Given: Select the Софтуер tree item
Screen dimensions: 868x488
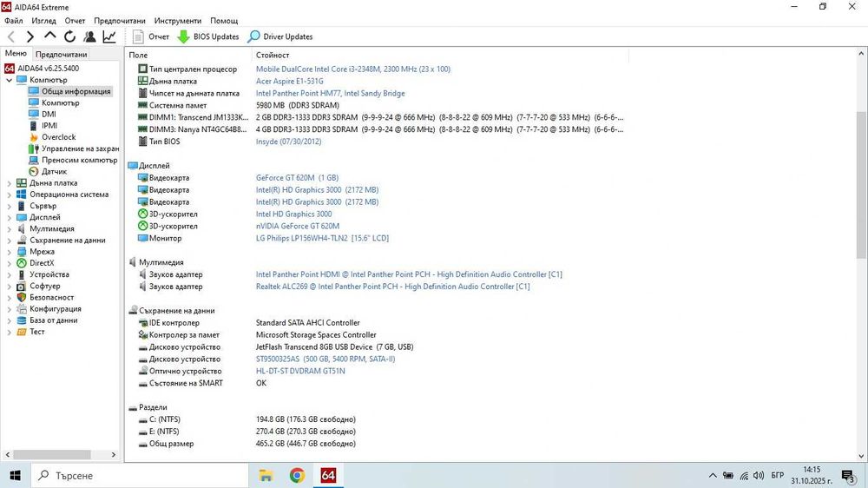Looking at the screenshot, I should click(44, 287).
